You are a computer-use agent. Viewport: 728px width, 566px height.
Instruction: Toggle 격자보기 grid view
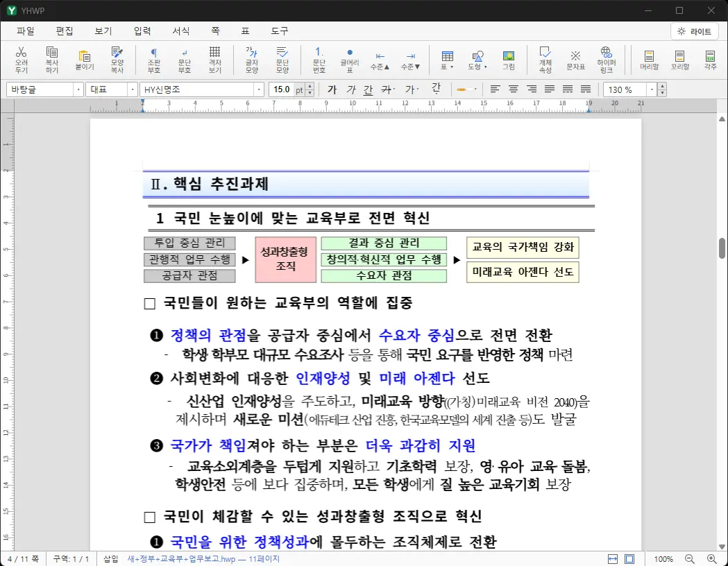pos(214,60)
